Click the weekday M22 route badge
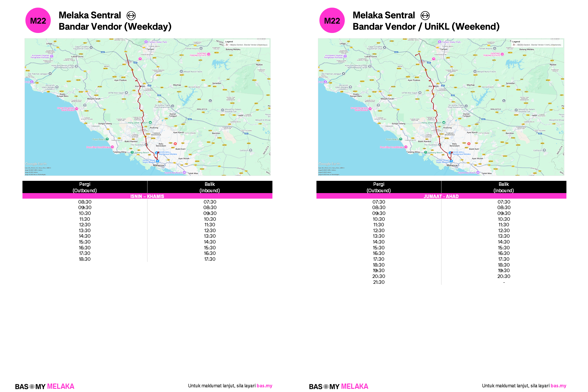The image size is (588, 392). 38,20
